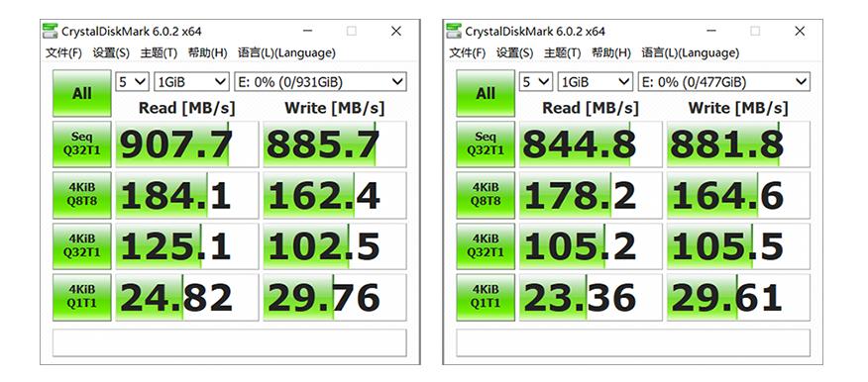868x382 pixels.
Task: Run All tests in the right window
Action: coord(486,93)
